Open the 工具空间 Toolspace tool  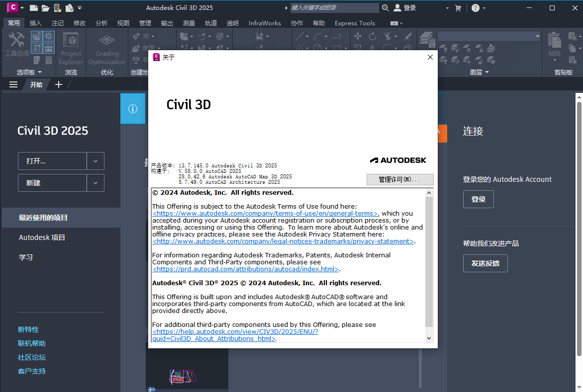pos(17,44)
